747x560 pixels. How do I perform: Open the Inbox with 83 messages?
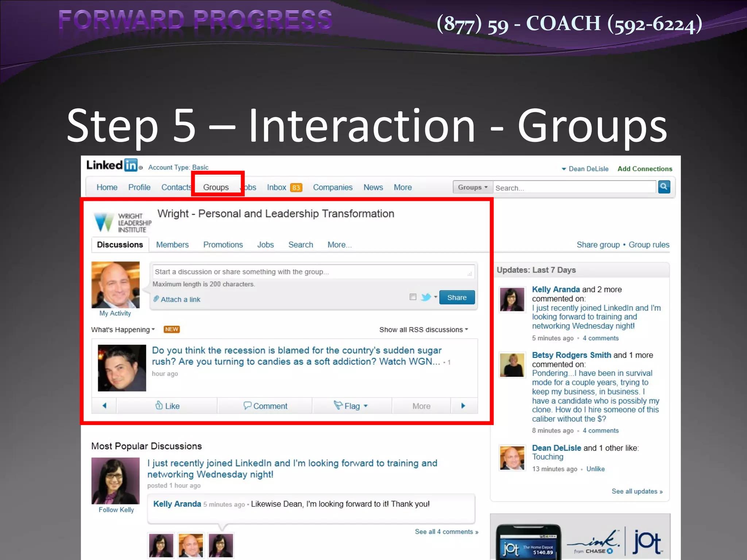click(285, 187)
